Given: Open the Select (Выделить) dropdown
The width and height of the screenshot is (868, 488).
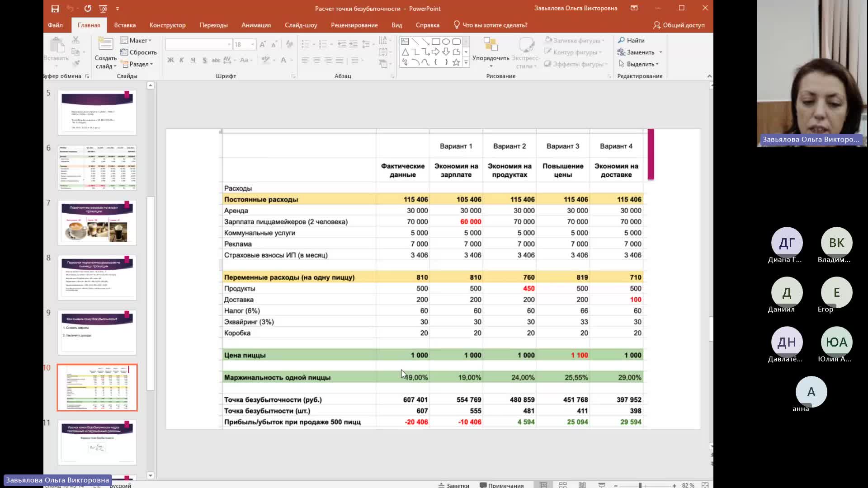Looking at the screenshot, I should (638, 64).
